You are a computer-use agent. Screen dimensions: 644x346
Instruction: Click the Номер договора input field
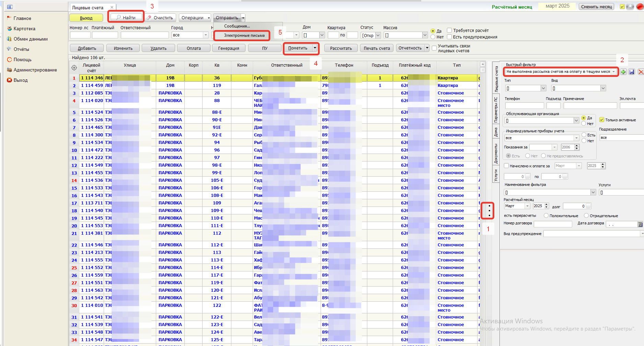[x=553, y=224]
